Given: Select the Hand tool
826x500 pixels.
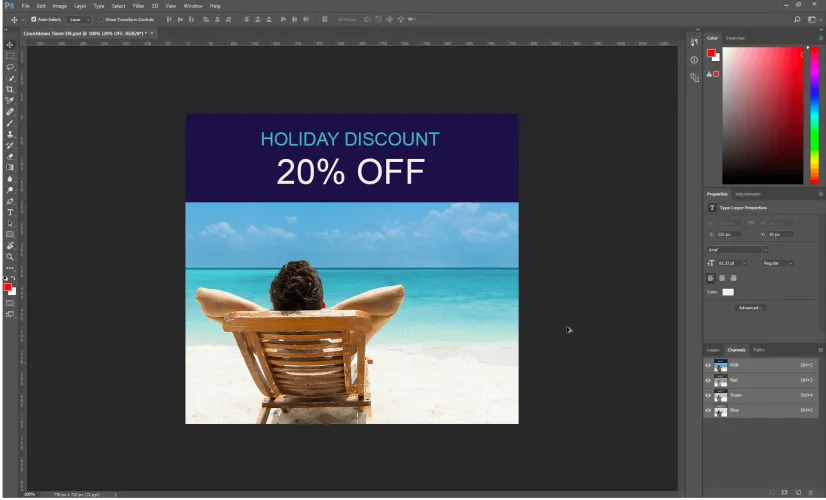Looking at the screenshot, I should click(x=9, y=246).
